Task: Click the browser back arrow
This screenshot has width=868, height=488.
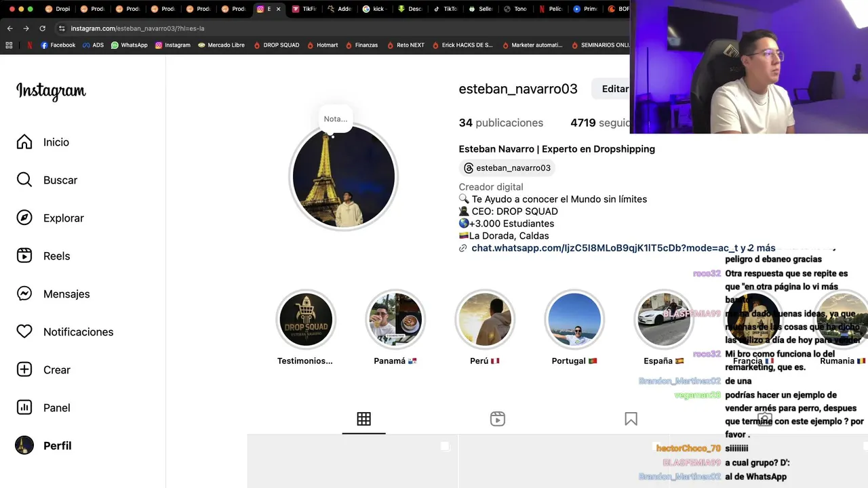Action: [x=9, y=28]
